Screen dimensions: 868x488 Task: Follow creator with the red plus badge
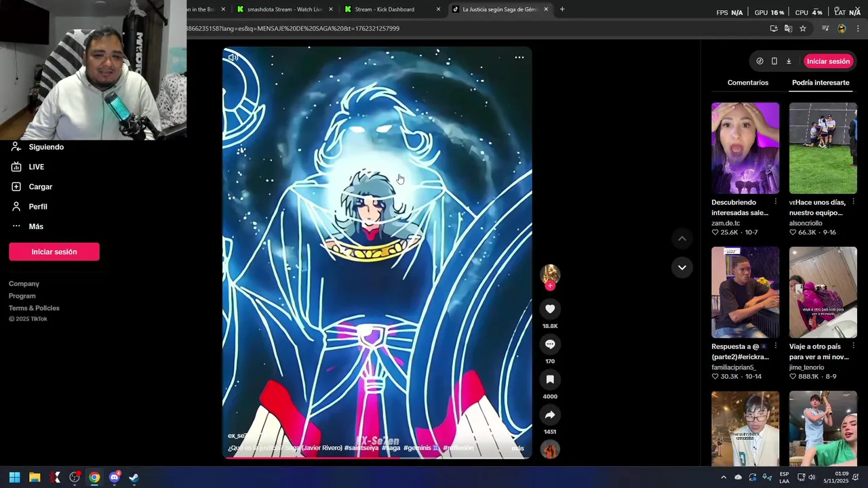(550, 286)
